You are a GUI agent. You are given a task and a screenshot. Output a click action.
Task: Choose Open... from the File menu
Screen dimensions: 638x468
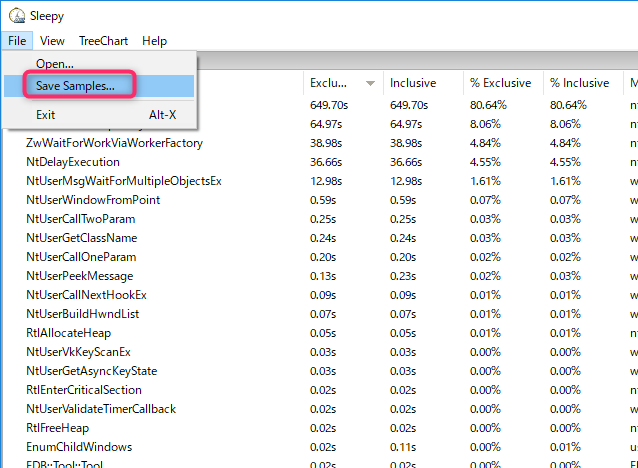pos(99,64)
